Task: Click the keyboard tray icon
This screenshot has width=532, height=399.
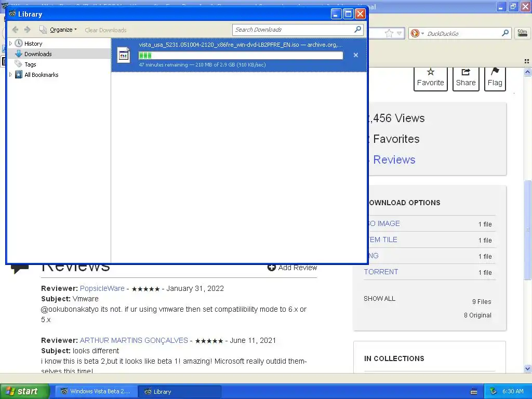Action: 474,392
